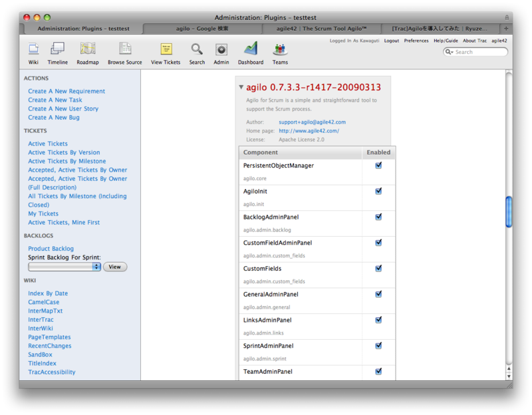Open the TitleIndex wiki page
The width and height of the screenshot is (532, 415).
click(42, 364)
